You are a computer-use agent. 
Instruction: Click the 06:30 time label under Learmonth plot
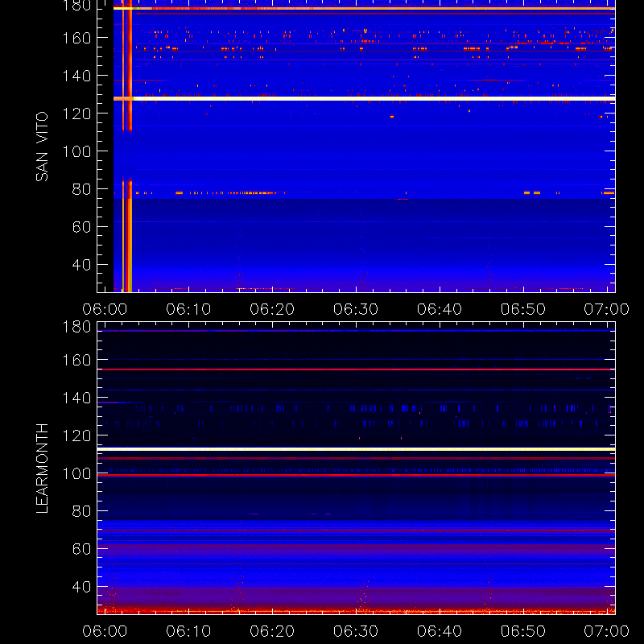(x=356, y=631)
